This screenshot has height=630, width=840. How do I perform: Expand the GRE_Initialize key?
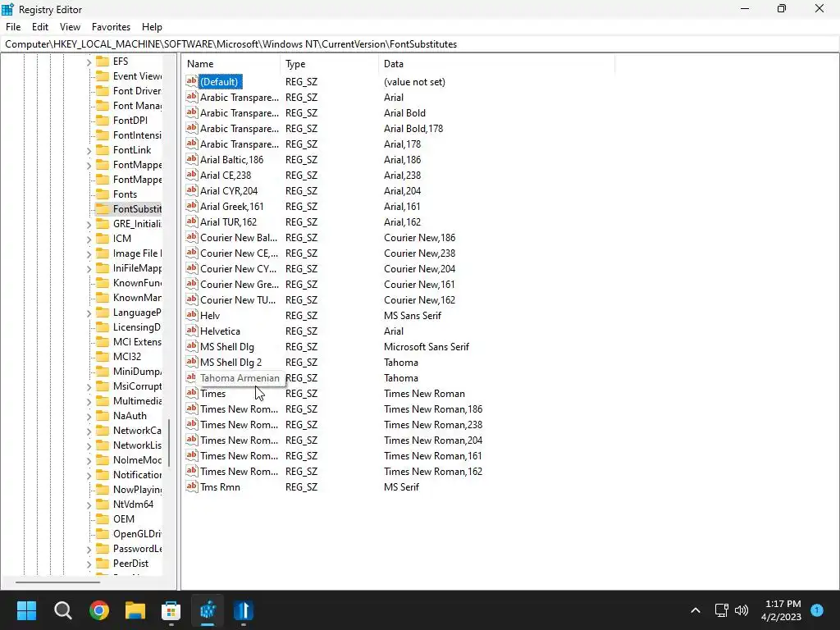89,225
